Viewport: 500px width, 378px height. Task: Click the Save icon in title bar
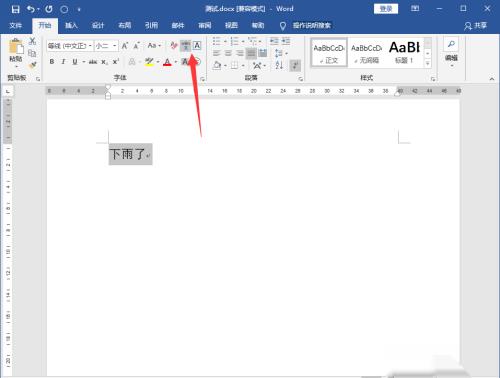[x=15, y=9]
